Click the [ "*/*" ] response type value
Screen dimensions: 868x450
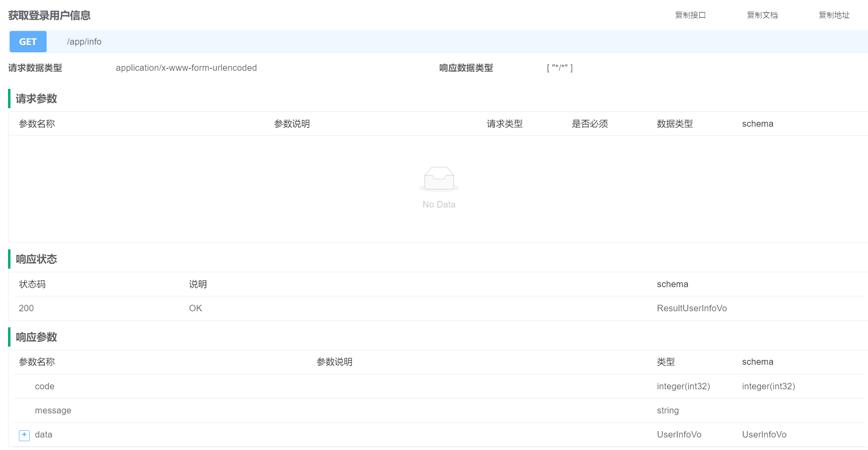click(560, 68)
